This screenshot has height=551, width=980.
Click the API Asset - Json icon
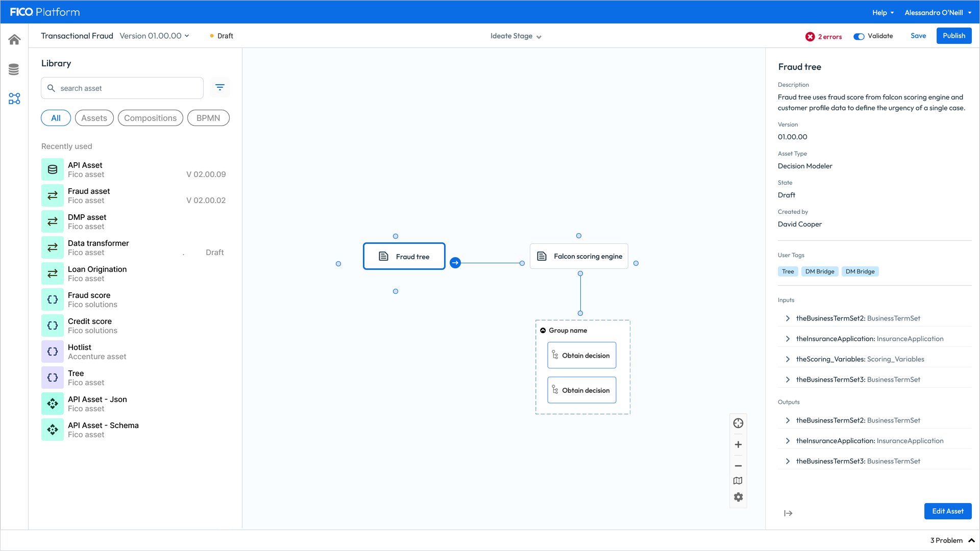click(x=53, y=404)
